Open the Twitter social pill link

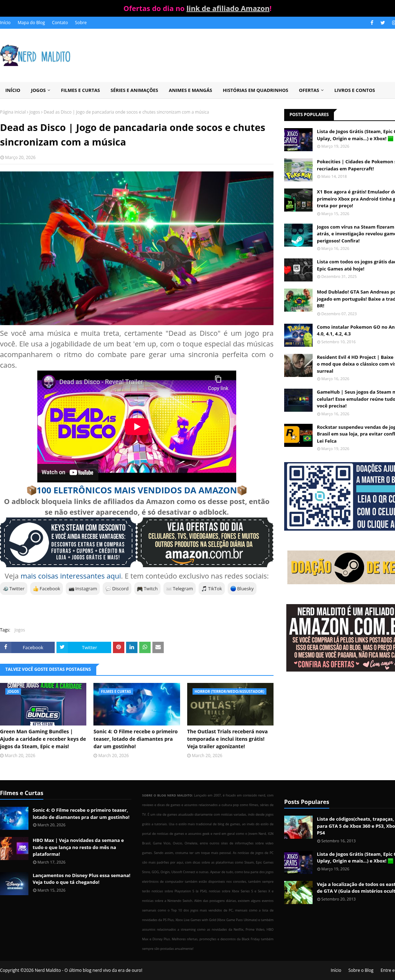(x=14, y=588)
